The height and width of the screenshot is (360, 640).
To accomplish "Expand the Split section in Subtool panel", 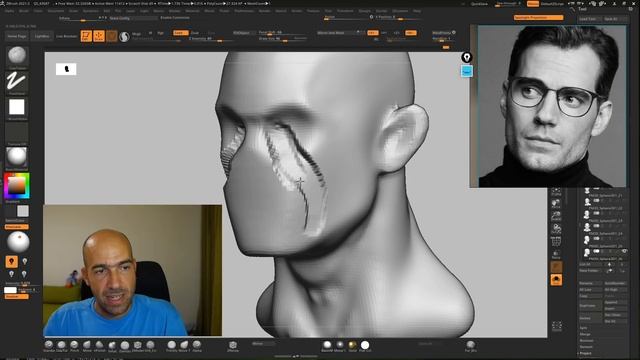I will click(584, 328).
